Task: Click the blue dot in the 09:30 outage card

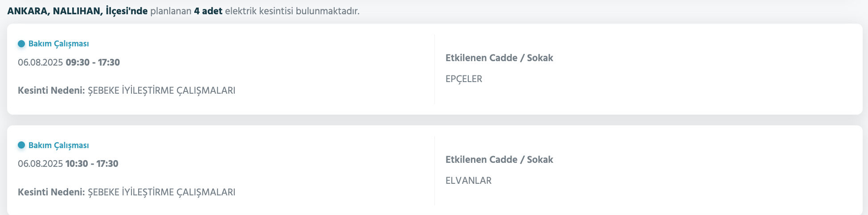Action: 21,44
